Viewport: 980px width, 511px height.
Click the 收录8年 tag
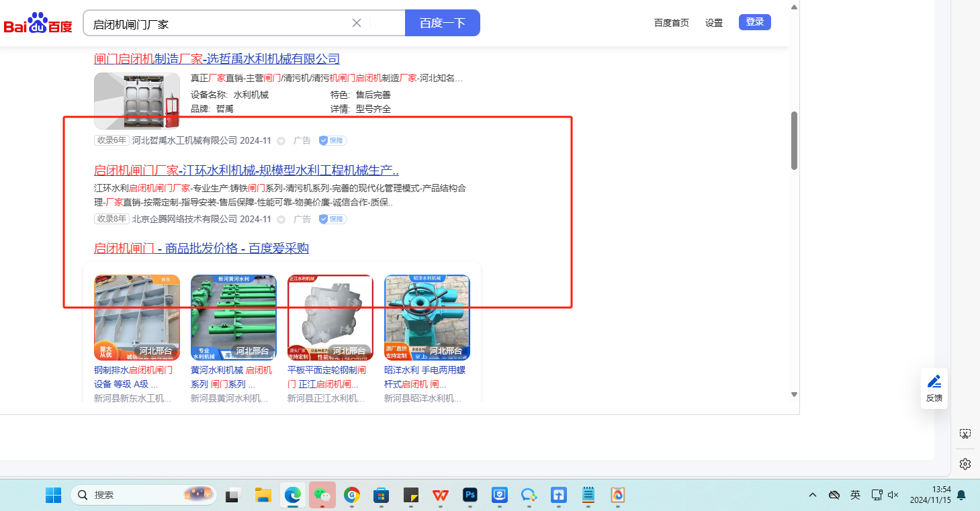[112, 219]
